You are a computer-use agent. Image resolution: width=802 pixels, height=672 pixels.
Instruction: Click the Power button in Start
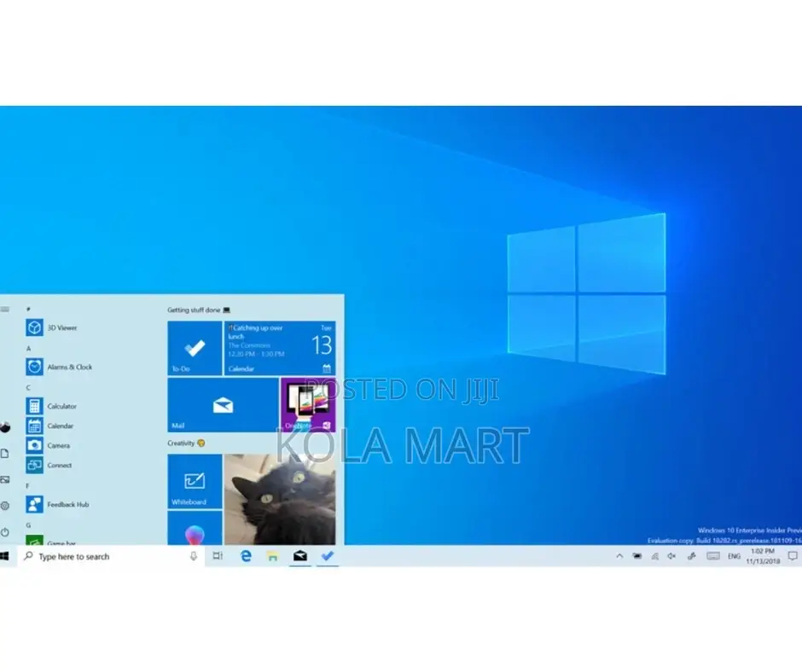5,532
